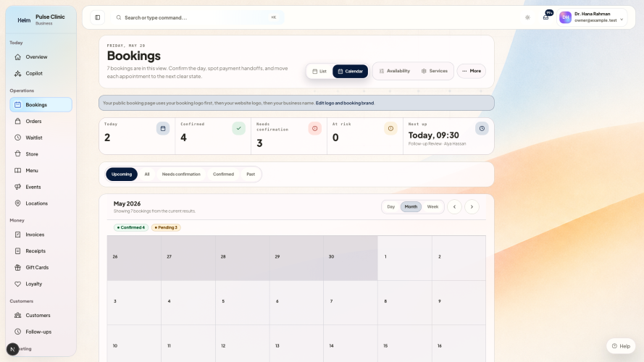Select May 8 calendar cell
644x362 pixels.
404,303
